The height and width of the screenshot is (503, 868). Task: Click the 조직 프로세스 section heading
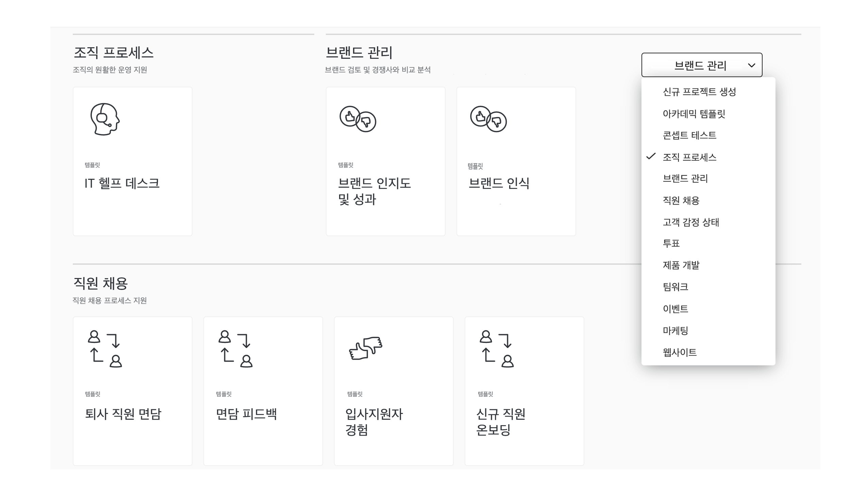(x=113, y=53)
